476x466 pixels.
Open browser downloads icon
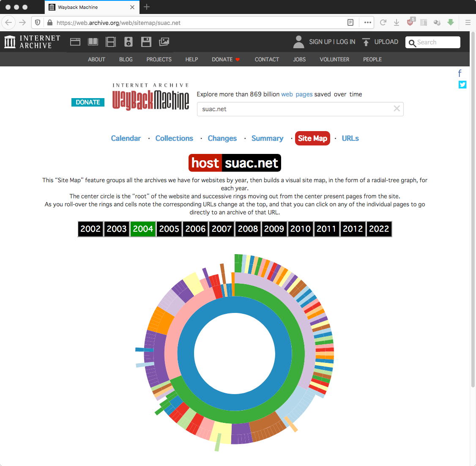pyautogui.click(x=397, y=22)
